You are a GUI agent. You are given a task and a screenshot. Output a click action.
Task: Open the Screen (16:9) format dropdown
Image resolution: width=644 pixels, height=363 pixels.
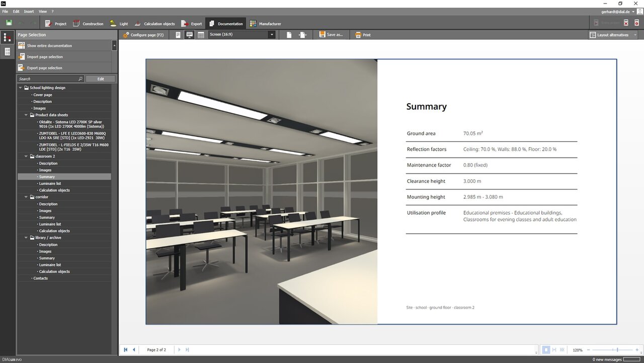coord(242,35)
